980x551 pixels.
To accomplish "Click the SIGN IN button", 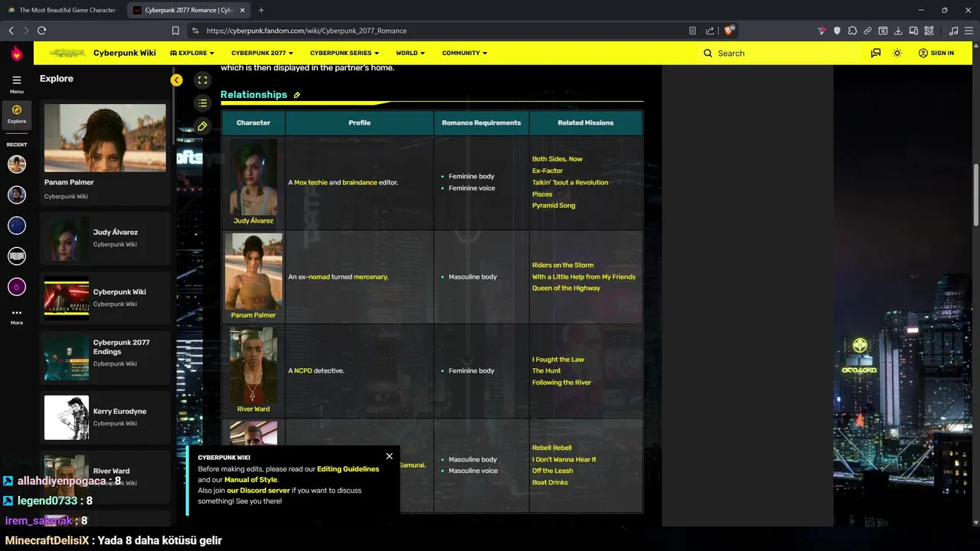I will [x=936, y=53].
